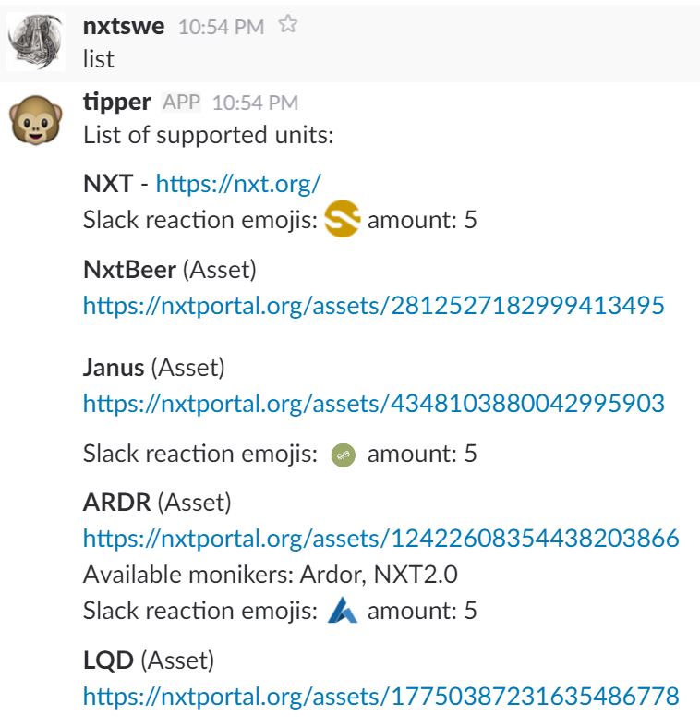The image size is (700, 728).
Task: Click the NXT reaction emoji icon
Action: (342, 221)
